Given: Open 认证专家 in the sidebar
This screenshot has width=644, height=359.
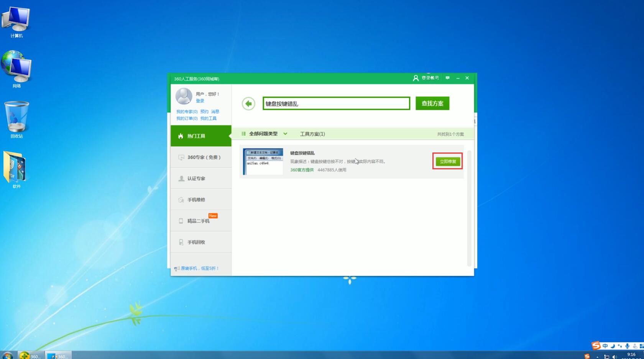Looking at the screenshot, I should (201, 179).
